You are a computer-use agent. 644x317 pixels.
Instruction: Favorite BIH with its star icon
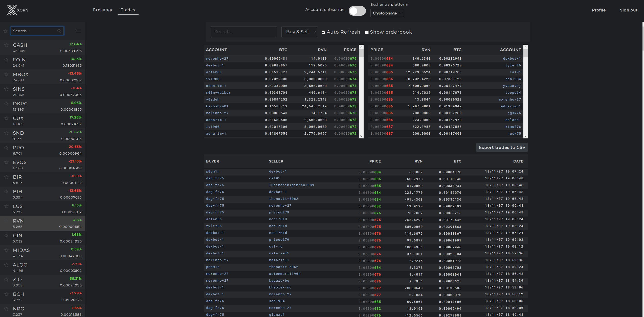pyautogui.click(x=6, y=191)
